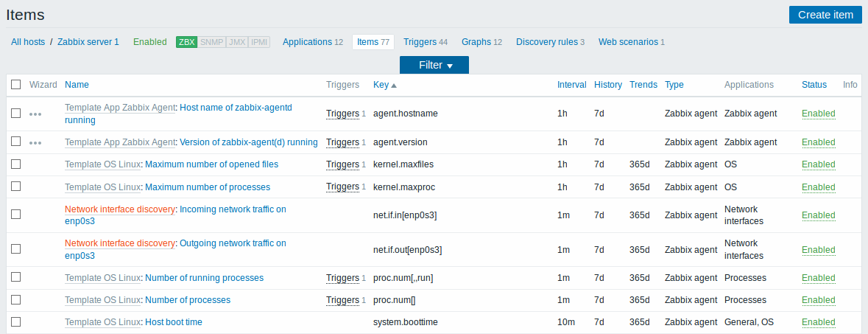Open Template OS Linux link in kernel.maxfiles row
This screenshot has height=334, width=868.
pyautogui.click(x=103, y=164)
